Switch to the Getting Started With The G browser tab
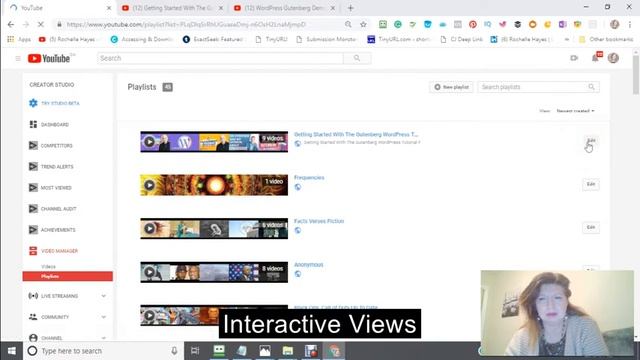 click(x=172, y=8)
